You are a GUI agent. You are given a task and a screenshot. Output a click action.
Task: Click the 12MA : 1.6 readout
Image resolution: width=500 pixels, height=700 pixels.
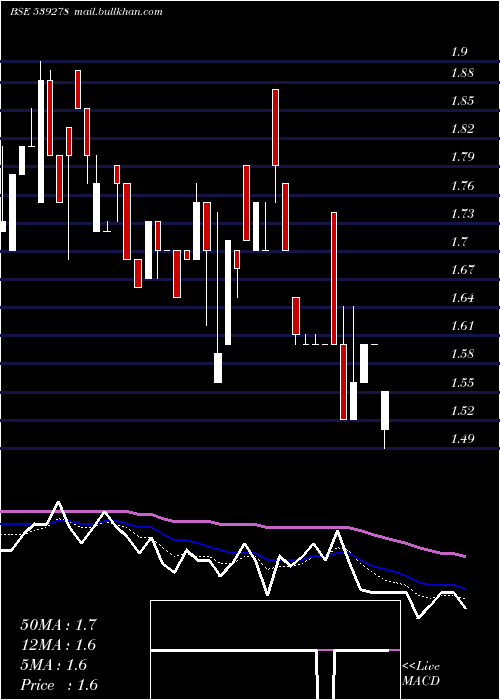click(x=58, y=645)
